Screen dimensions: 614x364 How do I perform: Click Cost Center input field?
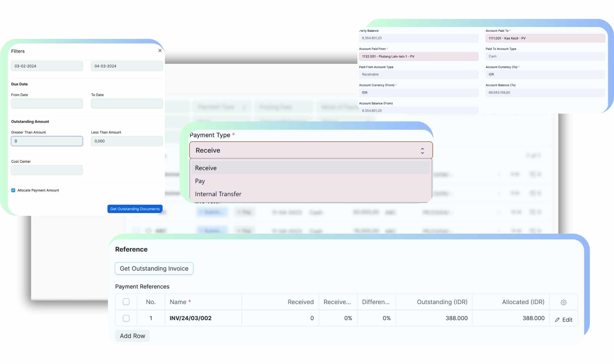47,170
